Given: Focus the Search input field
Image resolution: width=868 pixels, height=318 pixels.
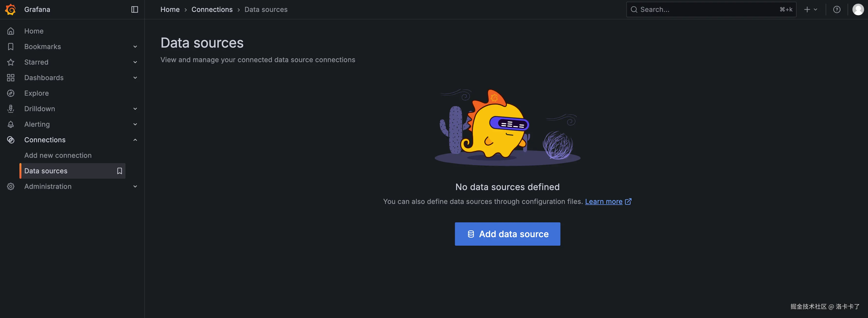Looking at the screenshot, I should click(708, 9).
